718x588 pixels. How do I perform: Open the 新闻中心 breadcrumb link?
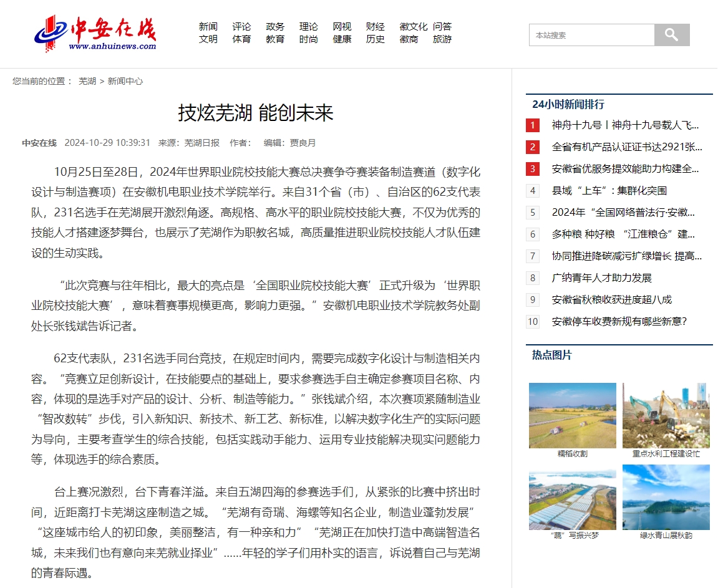pos(125,82)
